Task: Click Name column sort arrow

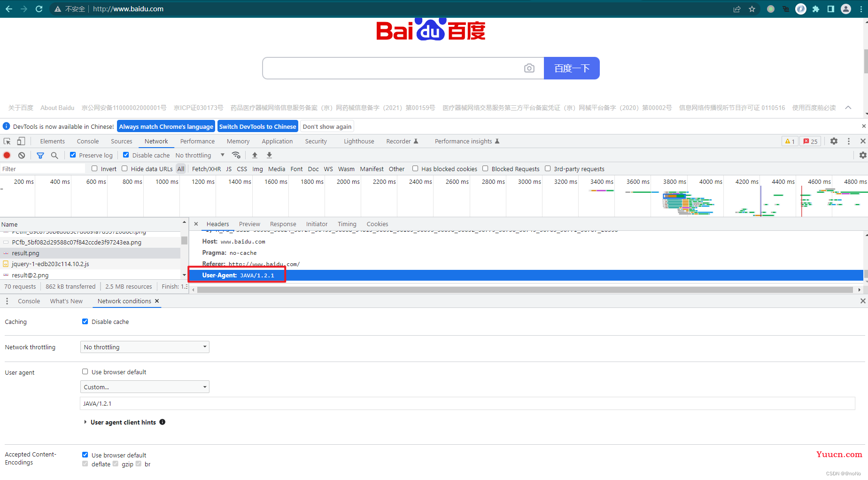Action: (x=184, y=222)
